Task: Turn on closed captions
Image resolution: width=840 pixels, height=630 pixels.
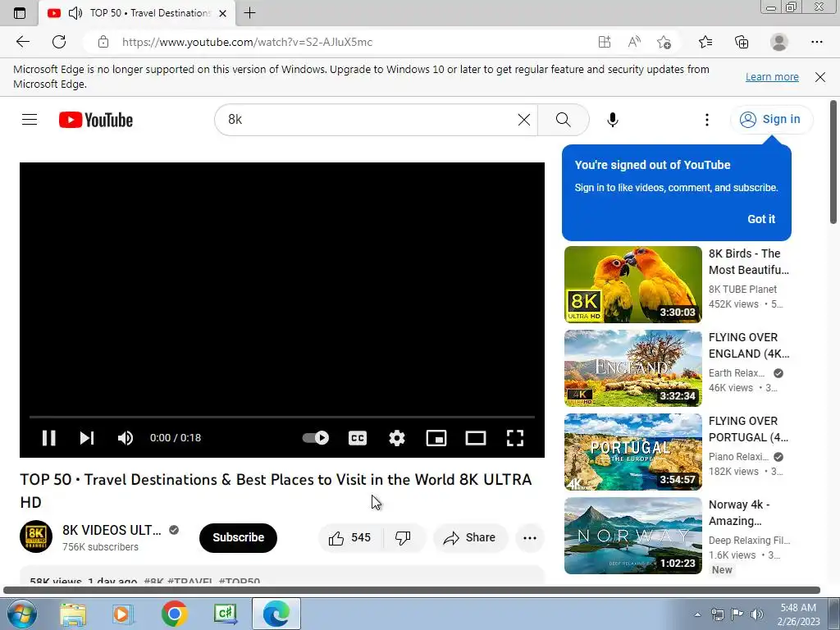Action: pyautogui.click(x=358, y=438)
